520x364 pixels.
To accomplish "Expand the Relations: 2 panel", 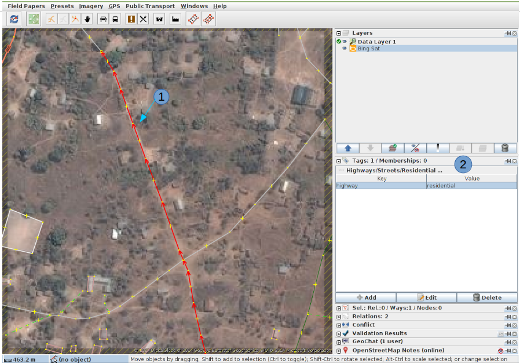I will 339,317.
